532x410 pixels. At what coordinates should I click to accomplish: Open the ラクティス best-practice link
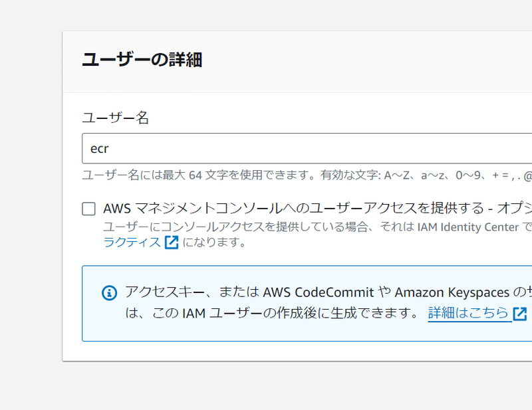[132, 243]
